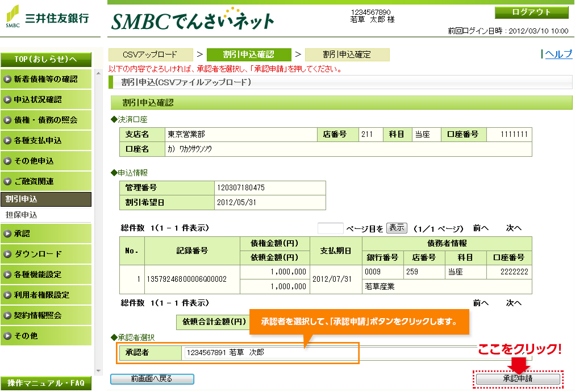This screenshot has height=392, width=575.
Task: Click lower 前へ pagination link
Action: coord(481,303)
